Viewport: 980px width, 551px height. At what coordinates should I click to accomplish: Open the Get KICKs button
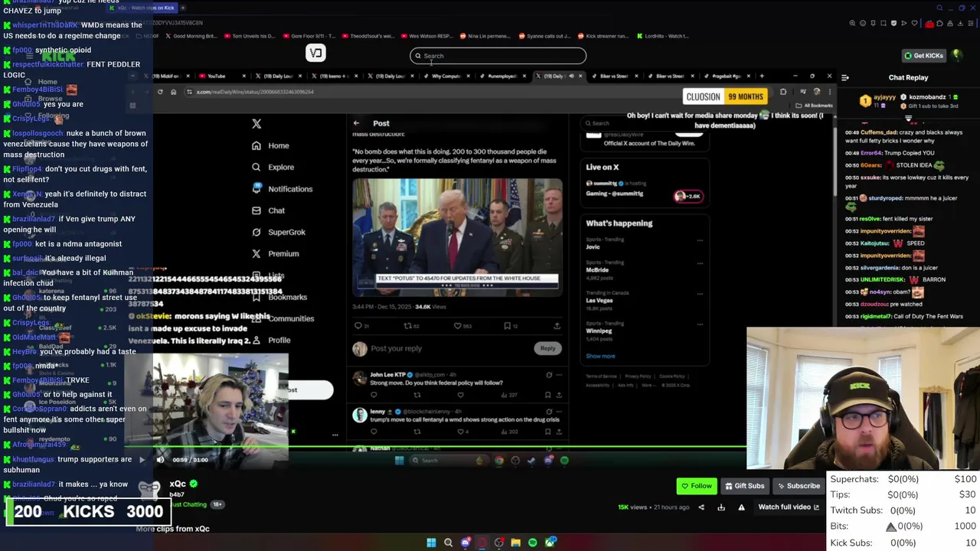pyautogui.click(x=923, y=56)
